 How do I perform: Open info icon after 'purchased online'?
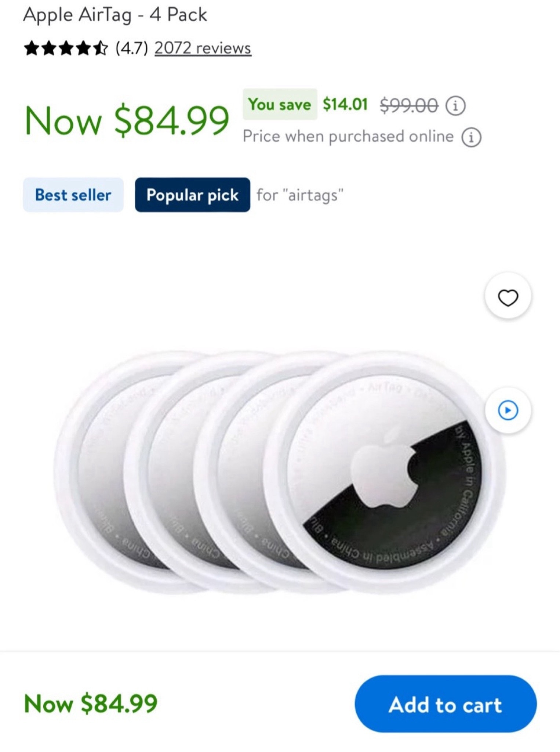(471, 137)
